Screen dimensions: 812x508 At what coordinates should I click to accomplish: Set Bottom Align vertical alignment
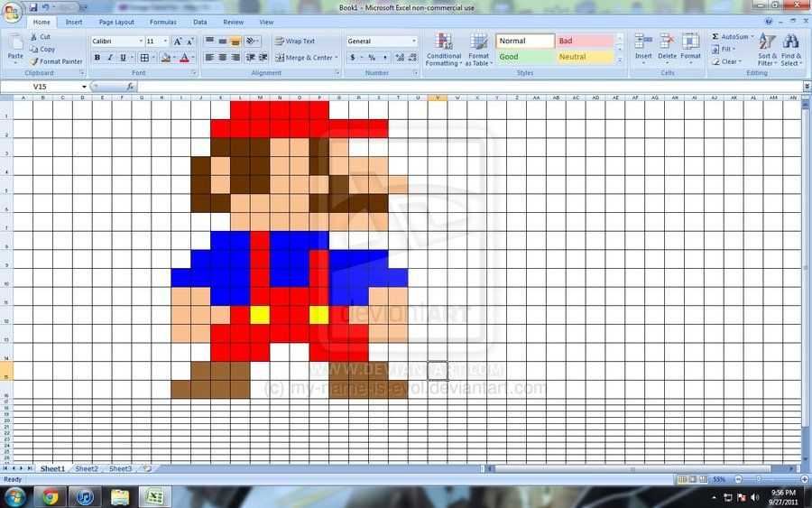point(235,41)
